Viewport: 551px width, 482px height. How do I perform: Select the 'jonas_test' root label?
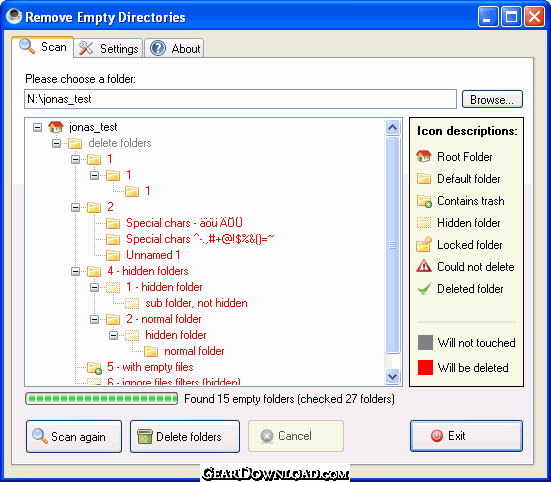pos(93,127)
